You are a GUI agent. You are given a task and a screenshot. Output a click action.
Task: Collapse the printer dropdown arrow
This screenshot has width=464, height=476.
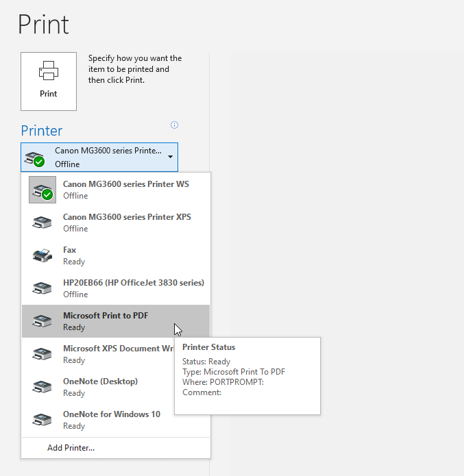point(171,157)
